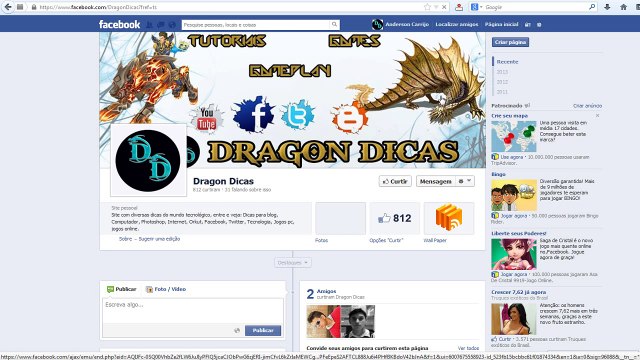Go back with the browser back arrow
The image size is (640, 360).
[8, 7]
